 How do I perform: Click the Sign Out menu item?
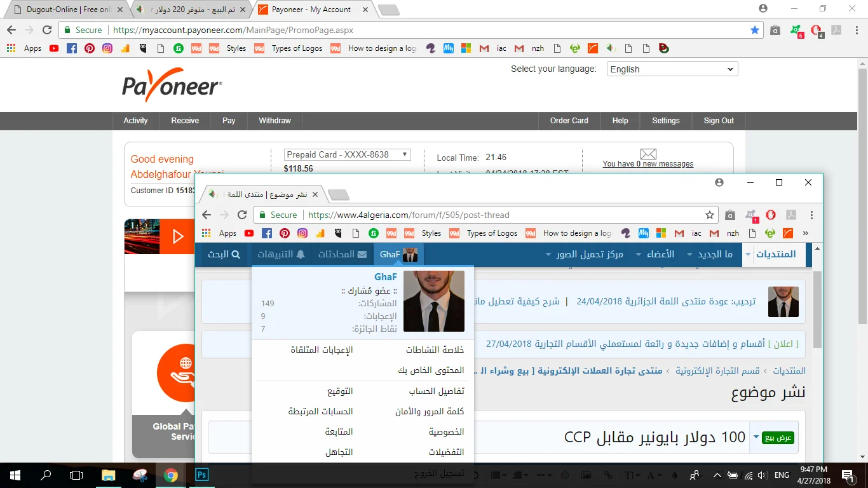pos(719,121)
